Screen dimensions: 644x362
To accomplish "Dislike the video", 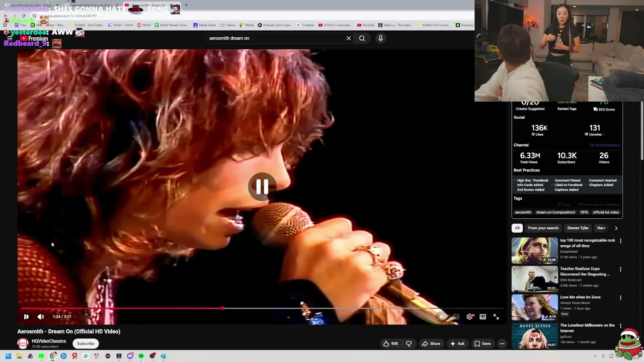I will click(x=409, y=344).
